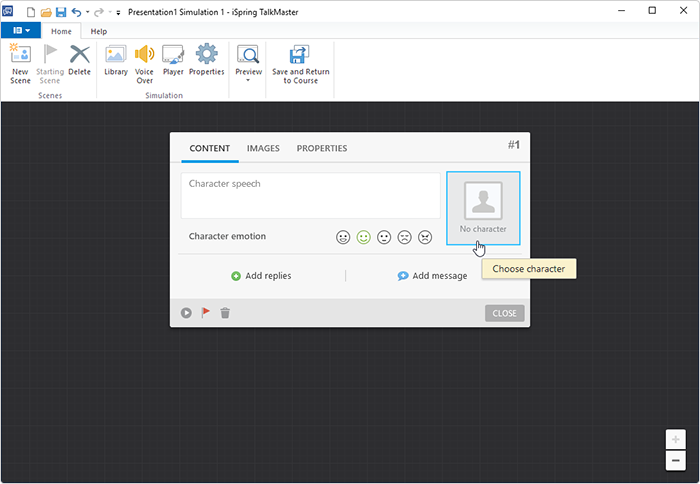
Task: Click the app icon in title bar
Action: [x=8, y=11]
